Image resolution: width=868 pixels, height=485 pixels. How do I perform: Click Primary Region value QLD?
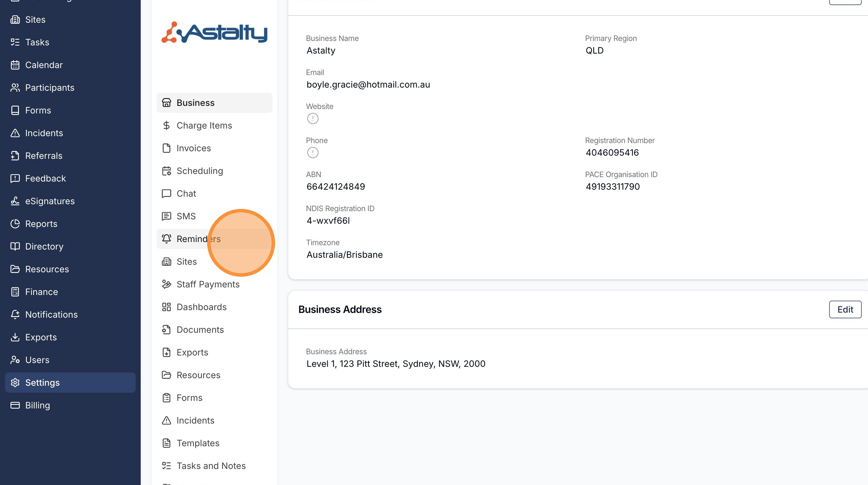[x=595, y=50]
